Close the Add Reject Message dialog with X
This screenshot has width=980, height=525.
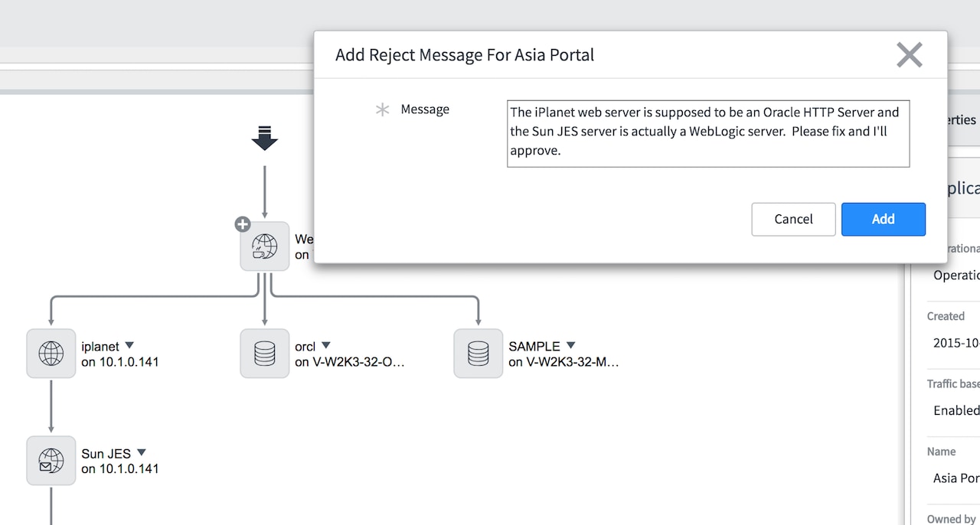(x=909, y=54)
